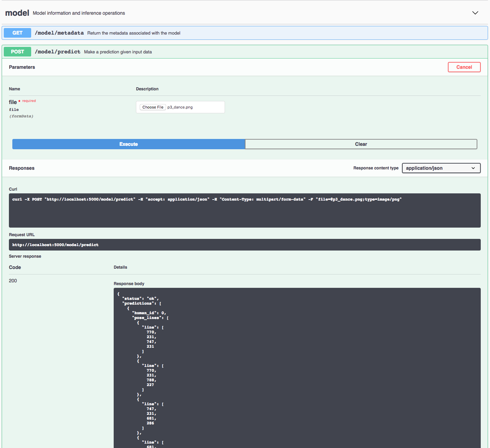This screenshot has width=490, height=448.
Task: Choose a file to upload
Action: tap(153, 107)
